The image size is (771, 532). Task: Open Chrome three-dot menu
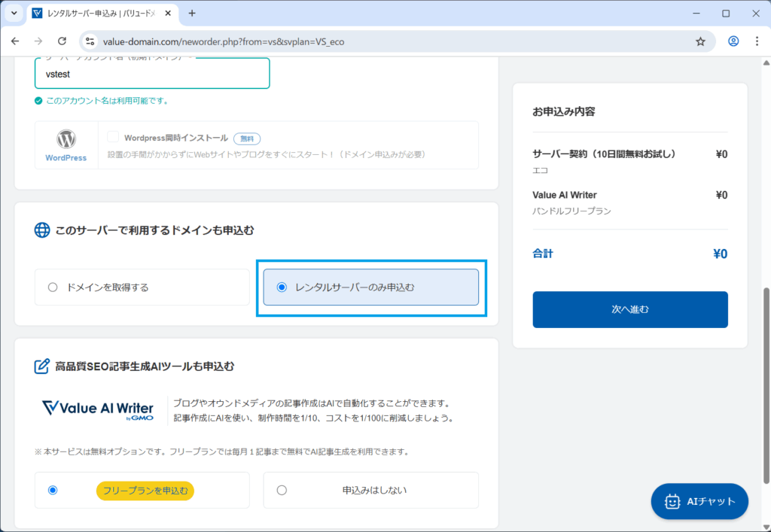pos(757,41)
